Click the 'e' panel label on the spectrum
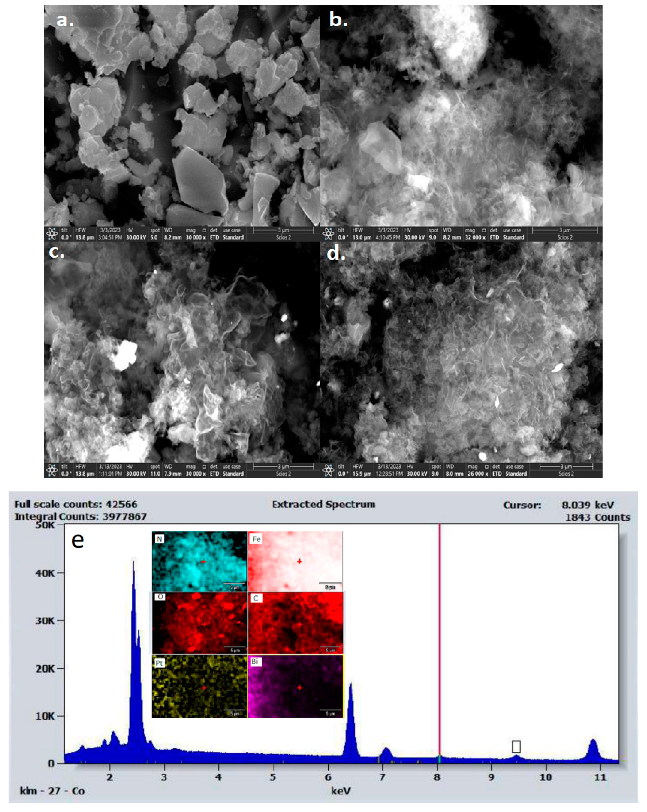This screenshot has width=647, height=812. [x=78, y=540]
